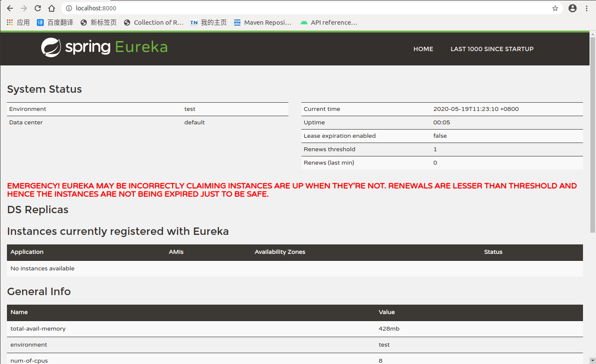The image size is (596, 364).
Task: Click the page scrollbar up arrow
Action: 593,34
